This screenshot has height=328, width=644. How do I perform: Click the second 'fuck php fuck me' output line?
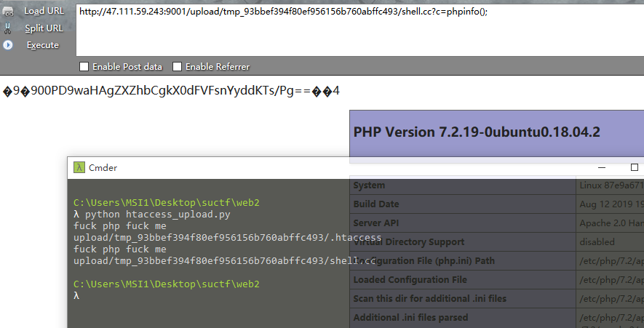coord(120,249)
